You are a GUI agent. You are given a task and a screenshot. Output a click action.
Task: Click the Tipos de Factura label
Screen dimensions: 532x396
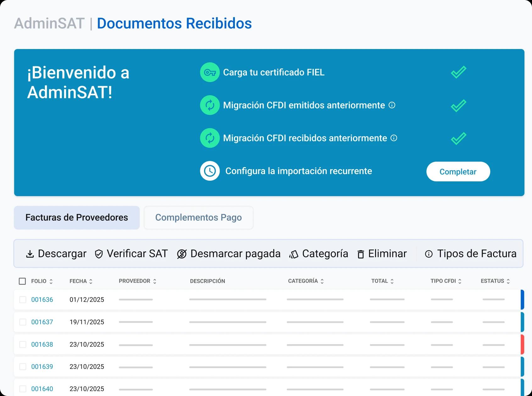pyautogui.click(x=477, y=254)
